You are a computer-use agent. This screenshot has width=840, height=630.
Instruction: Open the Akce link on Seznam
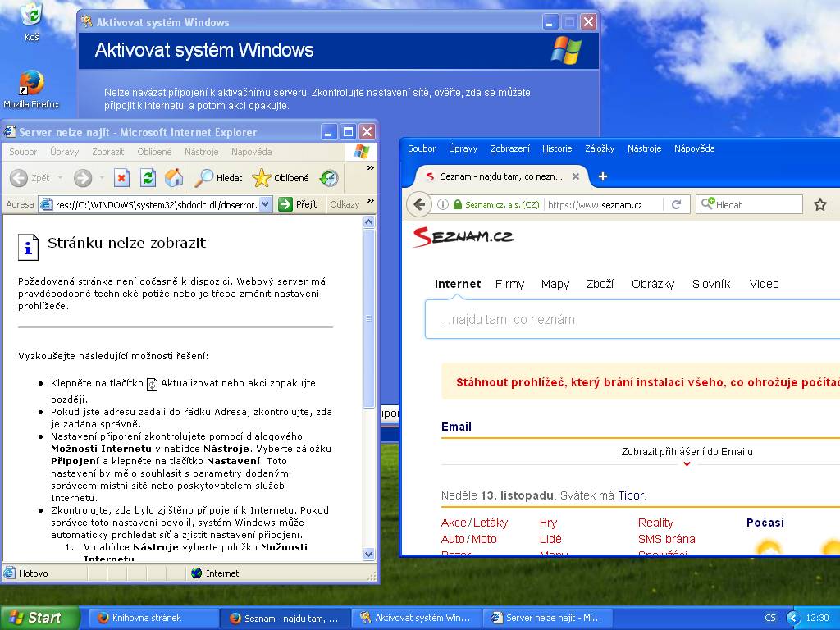454,523
